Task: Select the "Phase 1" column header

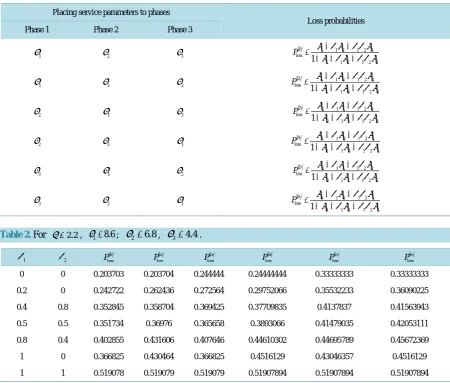Action: 37,29
